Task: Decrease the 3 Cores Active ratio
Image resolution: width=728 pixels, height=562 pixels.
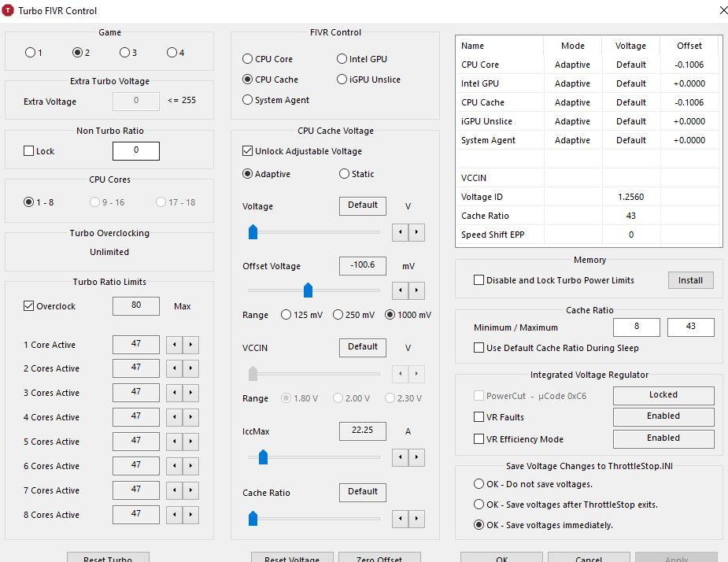Action: coord(175,393)
